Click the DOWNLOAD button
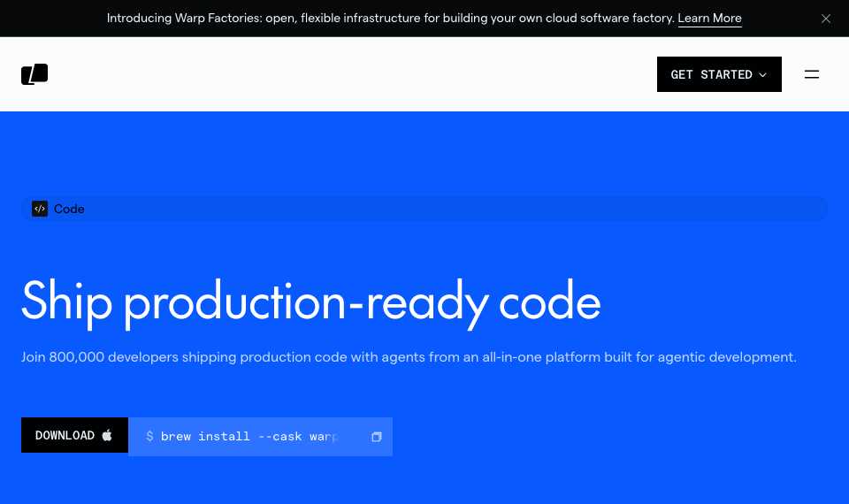Image resolution: width=849 pixels, height=504 pixels. (74, 435)
